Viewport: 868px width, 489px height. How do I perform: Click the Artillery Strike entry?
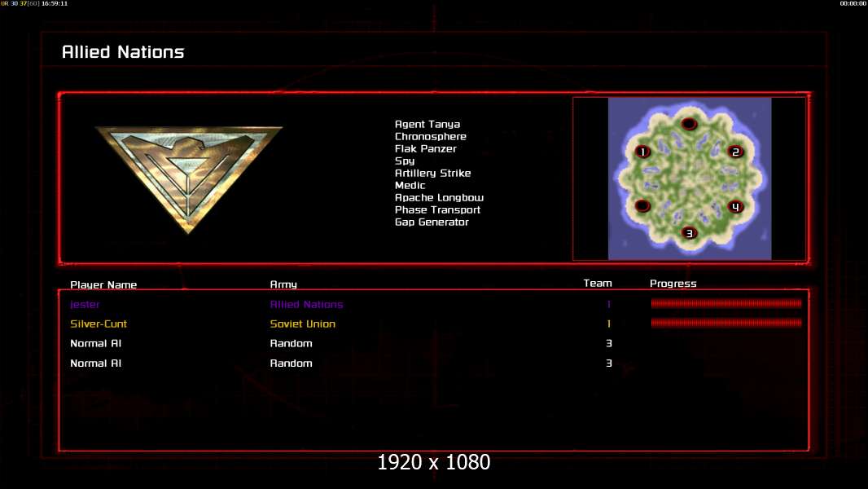433,174
